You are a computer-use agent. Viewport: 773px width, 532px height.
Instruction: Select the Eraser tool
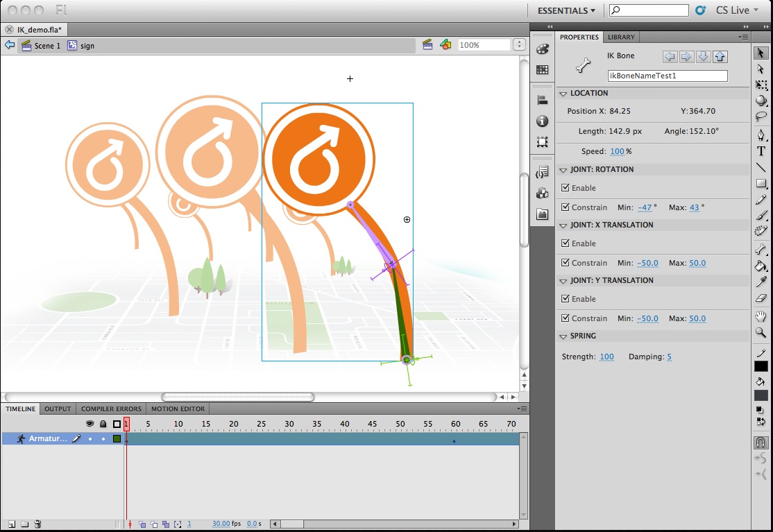pyautogui.click(x=761, y=298)
